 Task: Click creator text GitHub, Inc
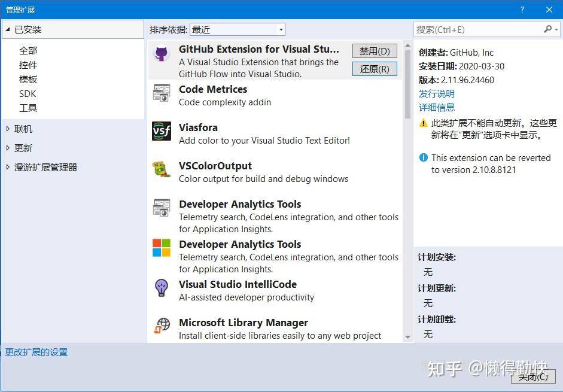coord(471,53)
